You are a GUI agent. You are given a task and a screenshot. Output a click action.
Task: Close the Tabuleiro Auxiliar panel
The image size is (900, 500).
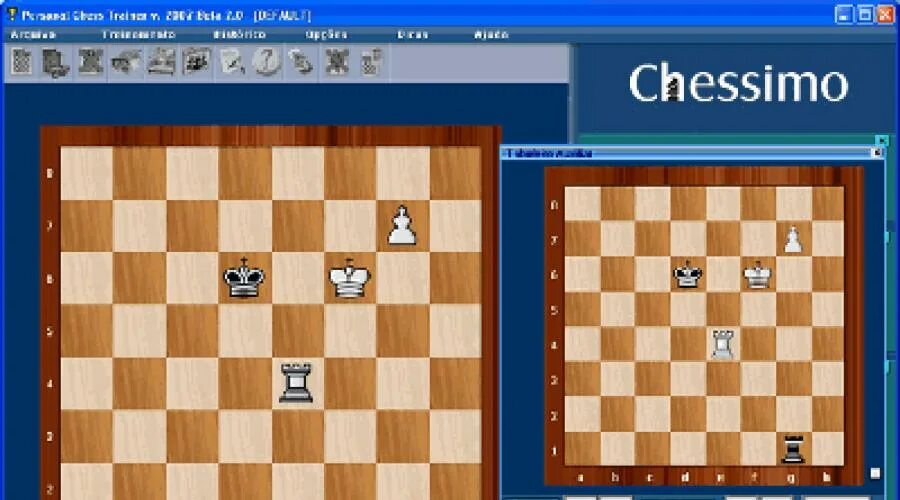876,153
